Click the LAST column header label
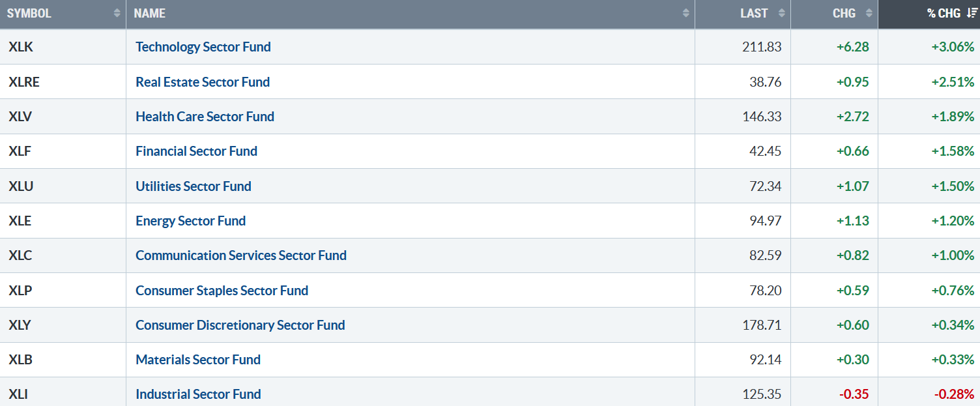Screen dimensions: 980x406 [x=754, y=13]
